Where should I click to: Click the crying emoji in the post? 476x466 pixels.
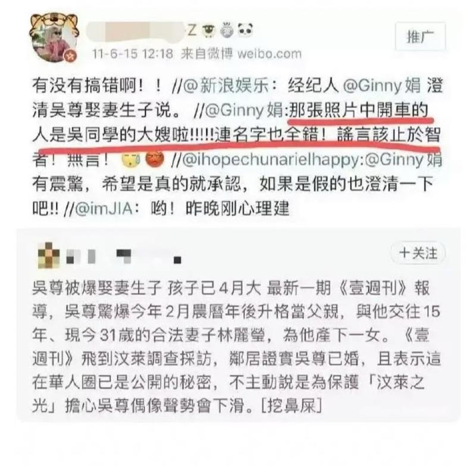[x=130, y=159]
